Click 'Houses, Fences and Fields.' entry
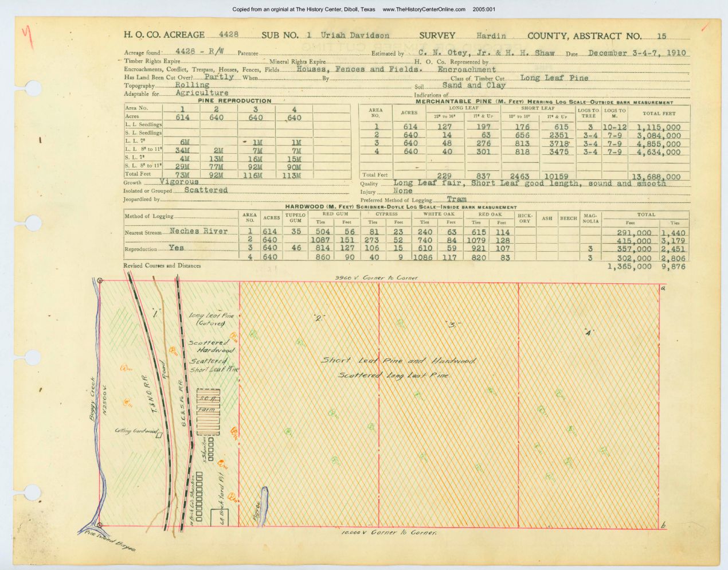728x570 pixels. click(359, 69)
